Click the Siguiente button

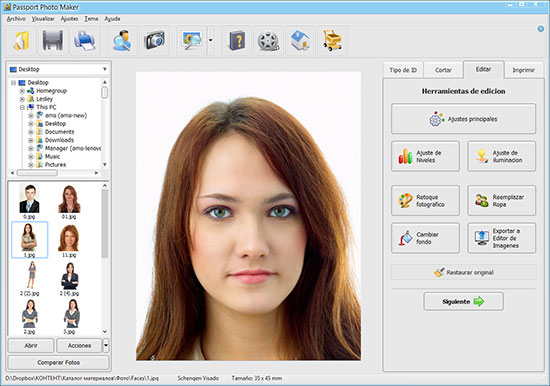[x=463, y=301]
